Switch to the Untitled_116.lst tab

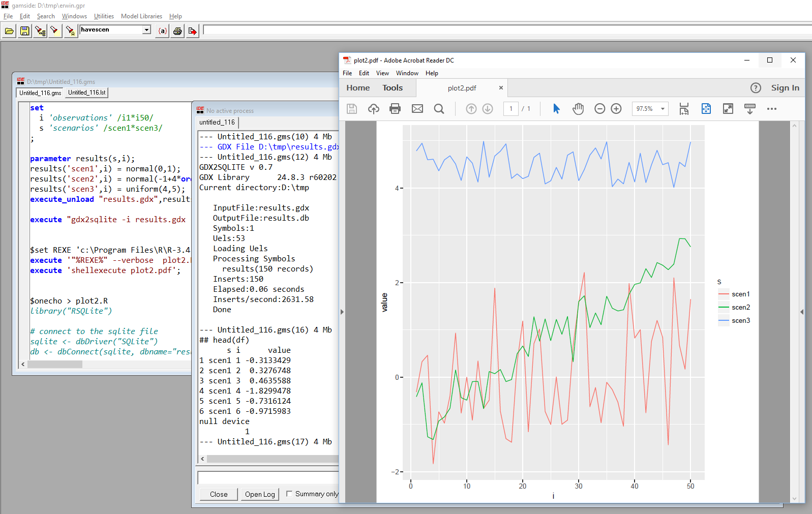(87, 93)
